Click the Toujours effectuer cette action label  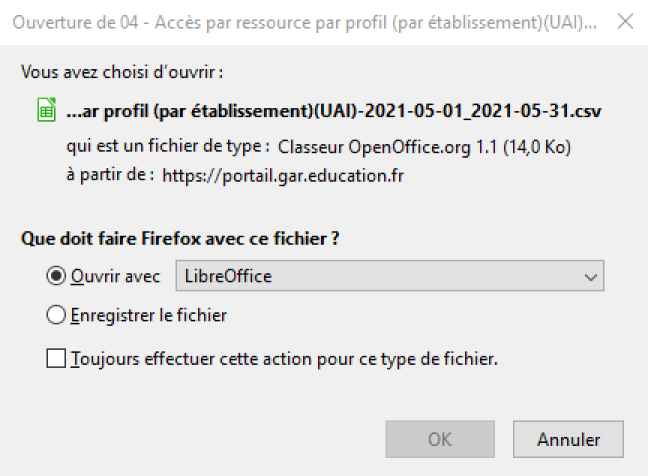284,359
